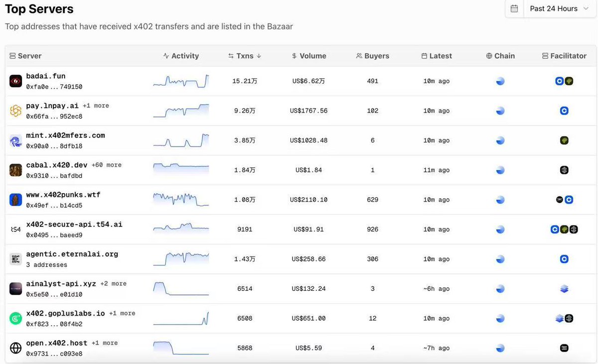Click the Buyers column header
598x364 pixels.
tap(373, 56)
